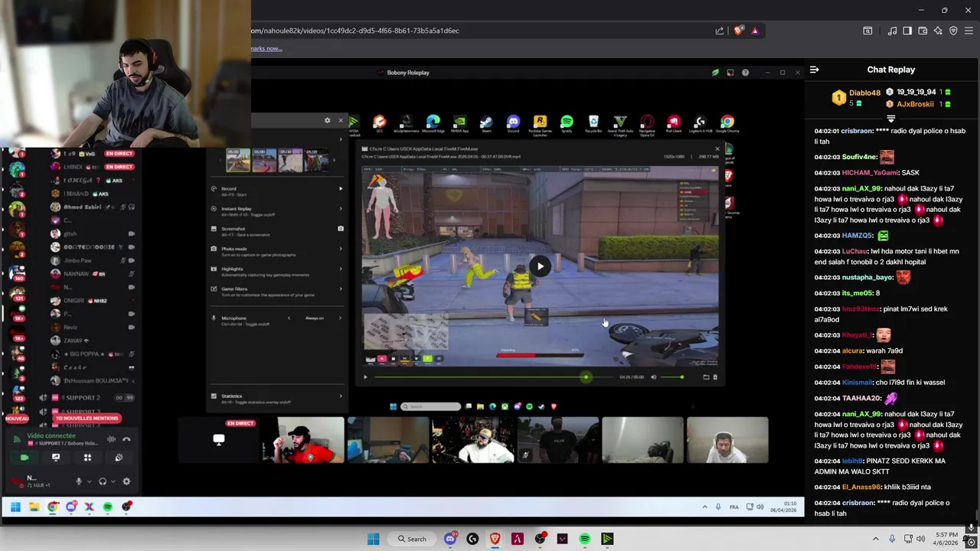Open Spotify from the Windows taskbar
Viewport: 980px width, 551px height.
click(585, 539)
